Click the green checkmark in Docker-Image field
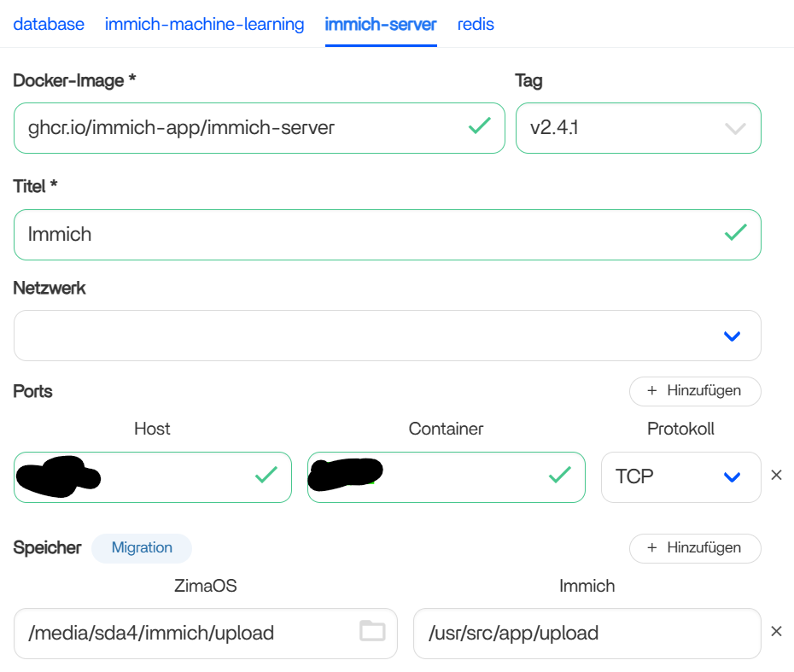The image size is (794, 672). [480, 126]
